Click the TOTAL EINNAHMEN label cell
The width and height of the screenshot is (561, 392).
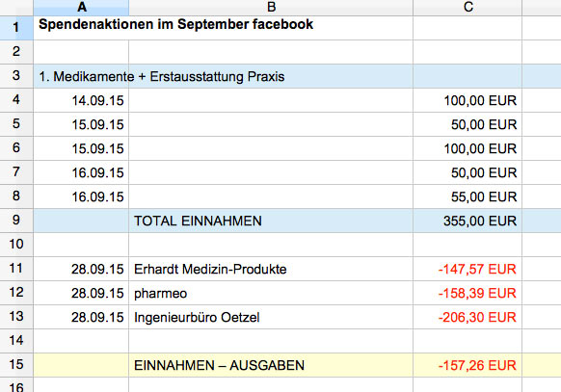point(271,221)
